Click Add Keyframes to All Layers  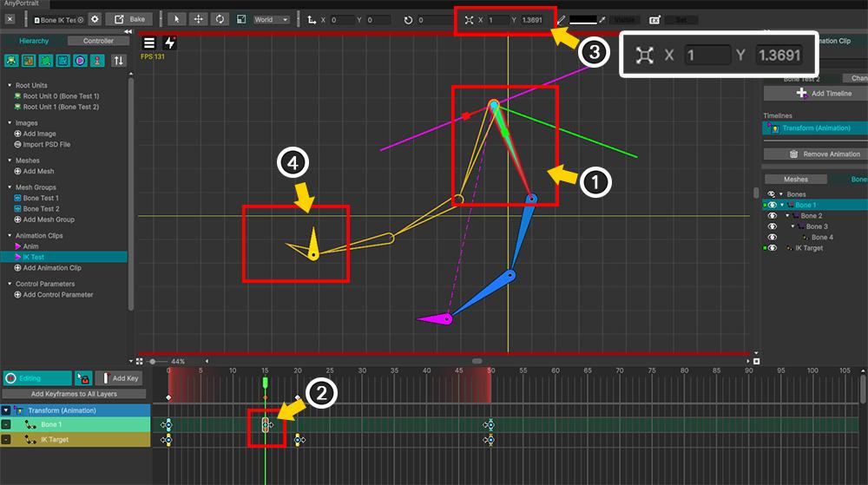[74, 394]
